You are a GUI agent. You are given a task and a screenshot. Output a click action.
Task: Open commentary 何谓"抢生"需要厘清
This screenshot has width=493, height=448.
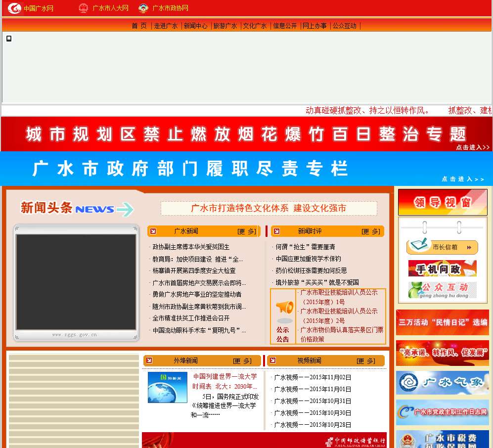click(x=305, y=247)
